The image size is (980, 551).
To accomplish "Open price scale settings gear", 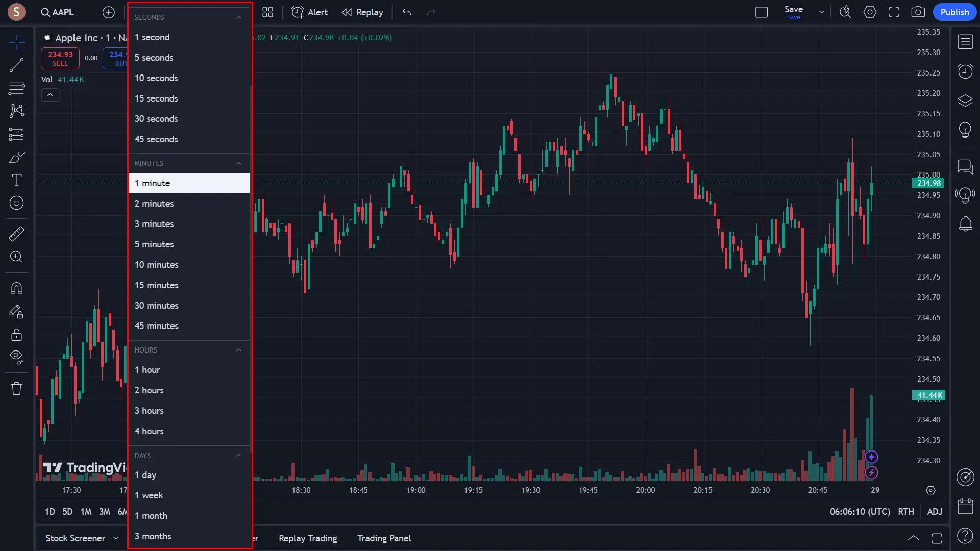I will pyautogui.click(x=930, y=490).
